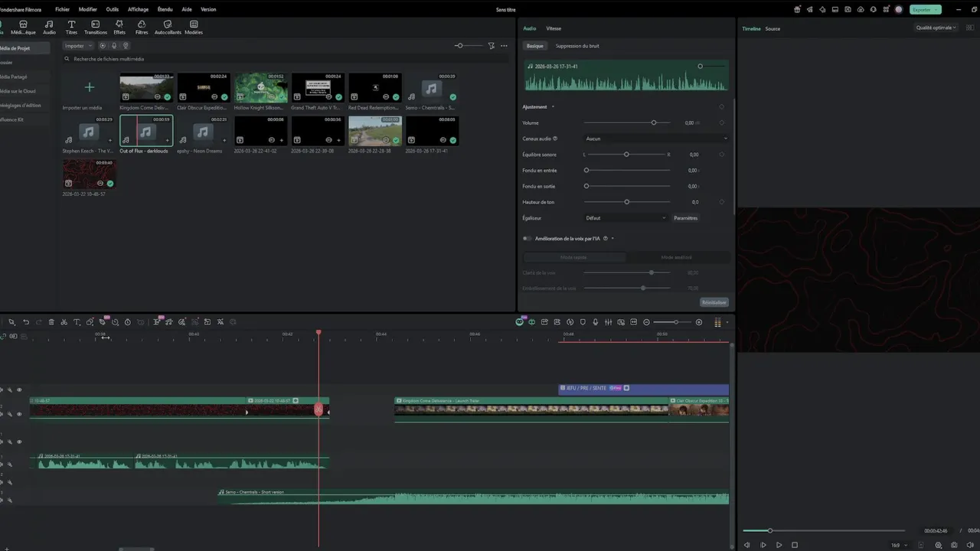The width and height of the screenshot is (980, 551).
Task: Select the Red Dead Redemption media thumbnail
Action: (374, 87)
